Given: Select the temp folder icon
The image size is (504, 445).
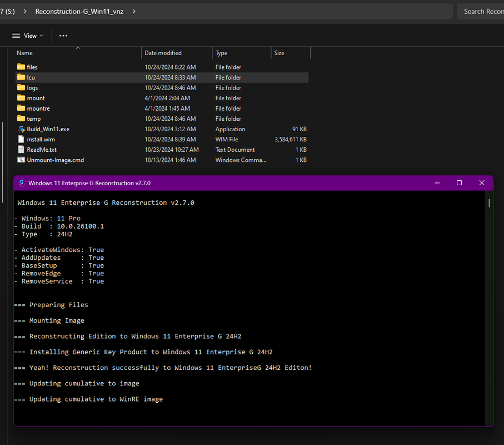Looking at the screenshot, I should [21, 118].
